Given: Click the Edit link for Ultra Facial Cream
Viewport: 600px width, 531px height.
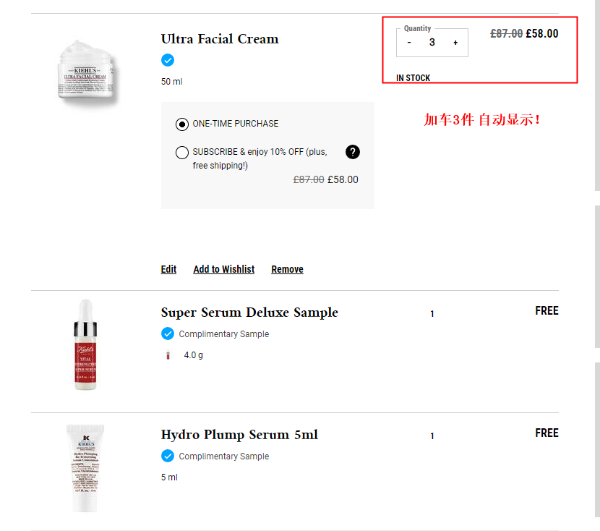Looking at the screenshot, I should [x=168, y=269].
